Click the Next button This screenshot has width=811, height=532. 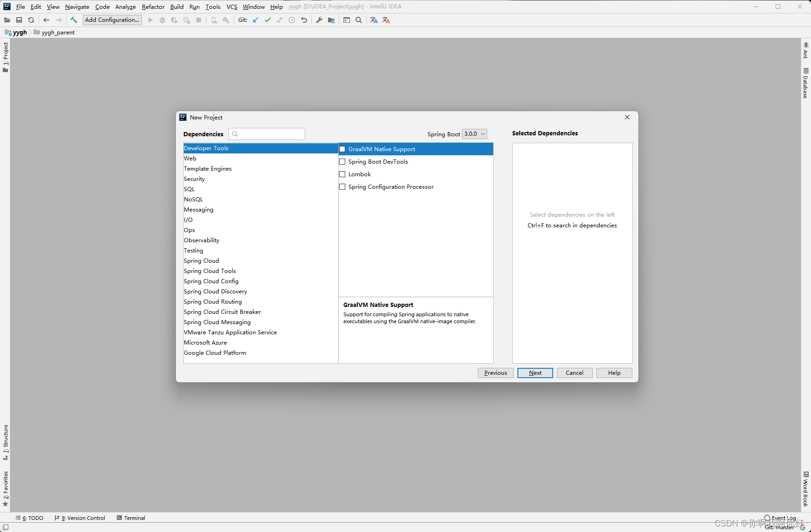[x=535, y=372]
